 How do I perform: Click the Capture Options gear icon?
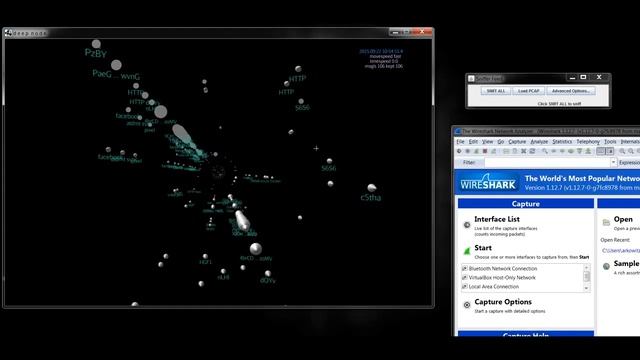(467, 305)
